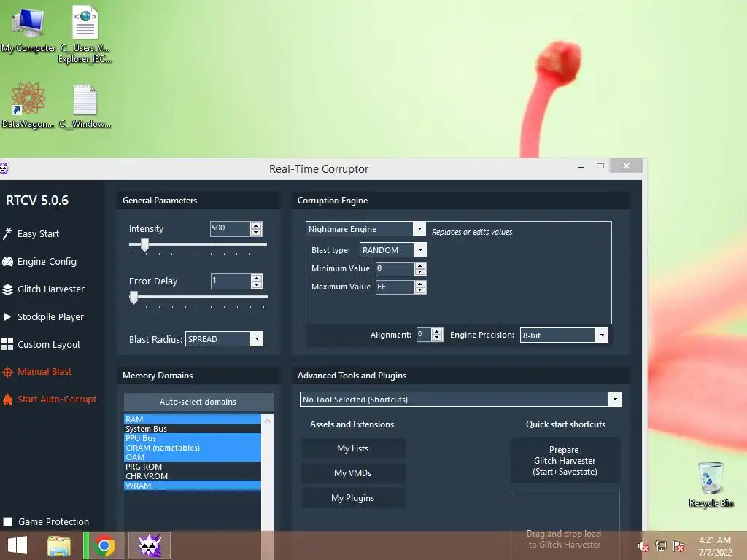
Task: Click the Custom Layout grid icon
Action: pos(7,344)
